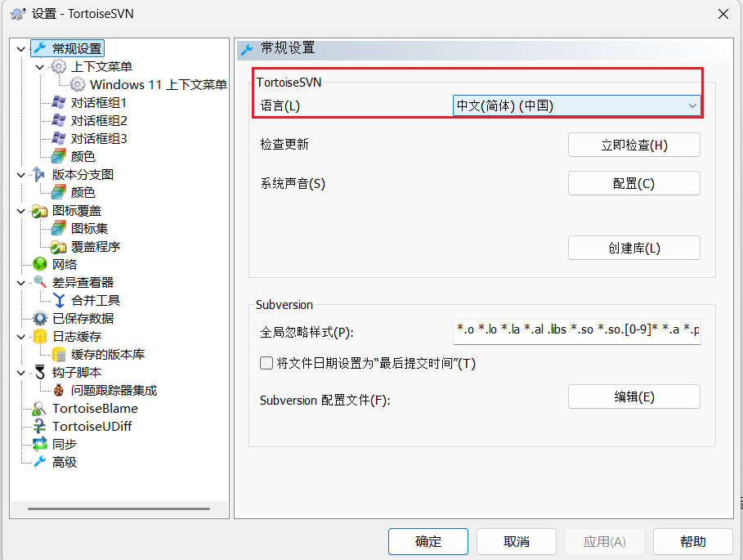Select the 问题跟踪器集成 tree entry

coord(114,391)
